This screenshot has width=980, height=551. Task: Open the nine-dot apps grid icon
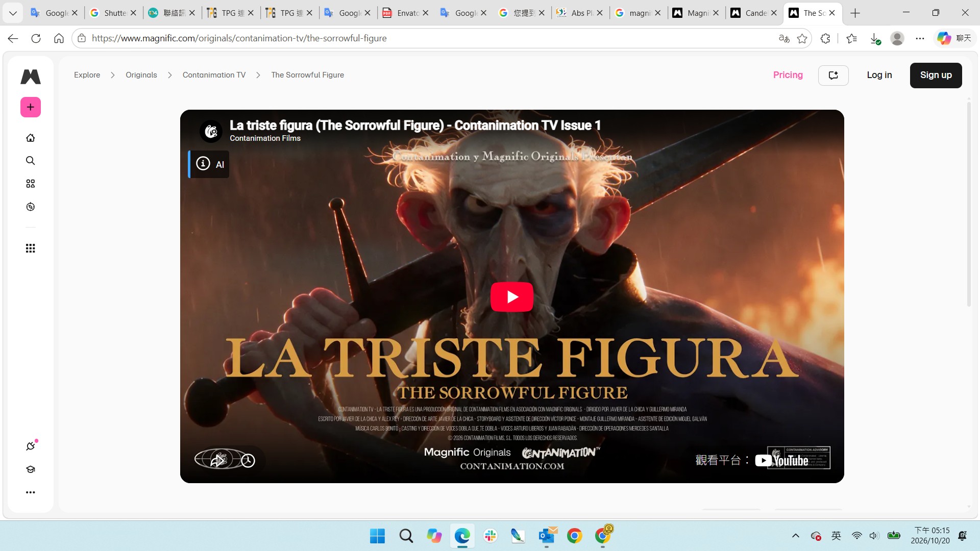point(31,248)
